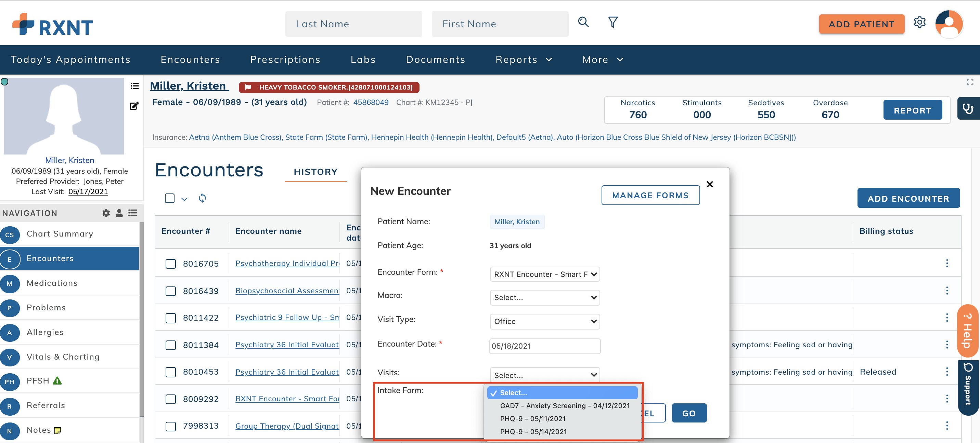Screen dimensions: 980x443
Task: Open row menu for encounter 7998313
Action: [947, 426]
